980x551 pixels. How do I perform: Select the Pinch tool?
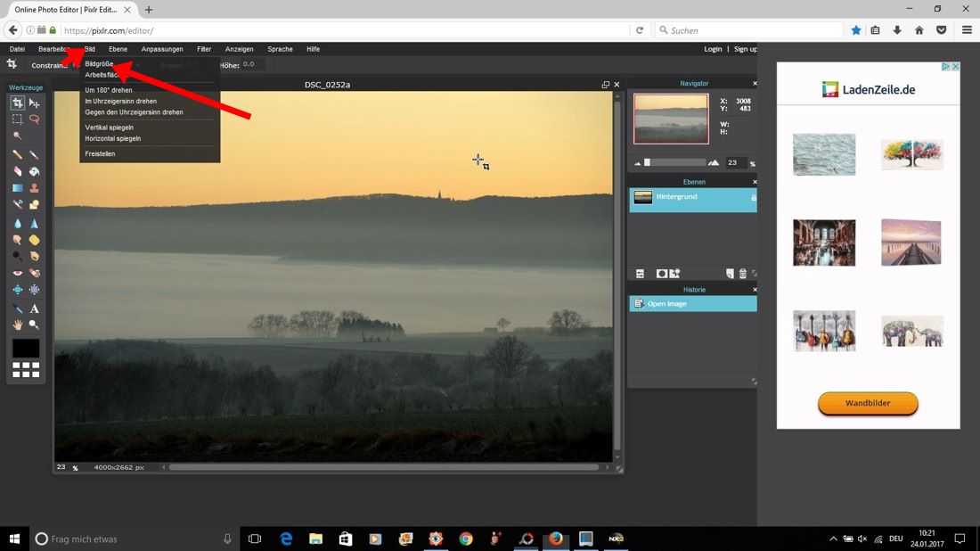tap(35, 290)
